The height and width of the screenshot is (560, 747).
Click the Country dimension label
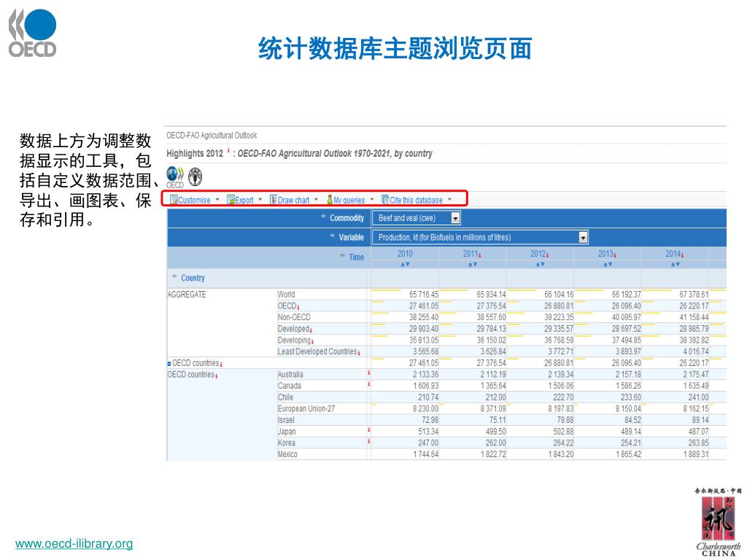click(x=193, y=278)
